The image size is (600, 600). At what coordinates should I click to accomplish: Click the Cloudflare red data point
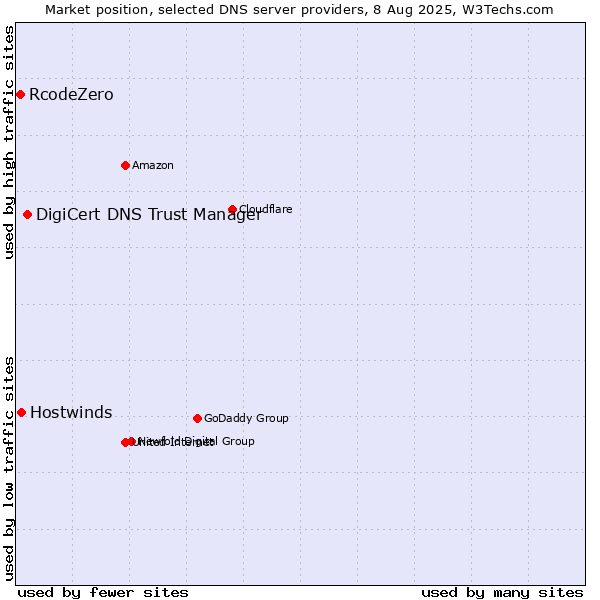click(x=232, y=209)
